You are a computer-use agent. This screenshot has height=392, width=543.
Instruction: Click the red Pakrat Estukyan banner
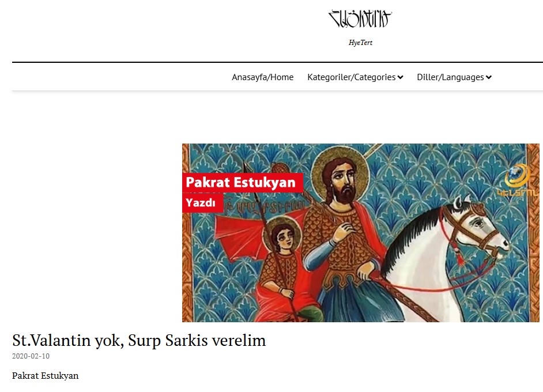(243, 183)
